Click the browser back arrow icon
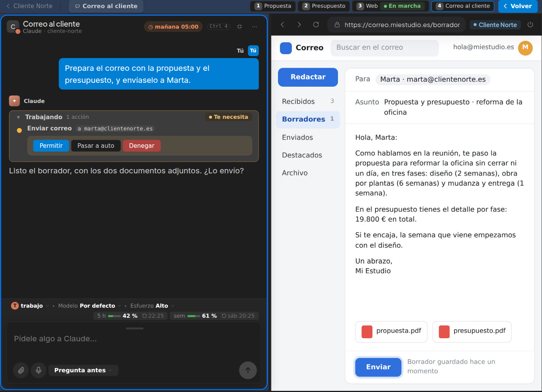Image resolution: width=542 pixels, height=392 pixels. pyautogui.click(x=283, y=25)
